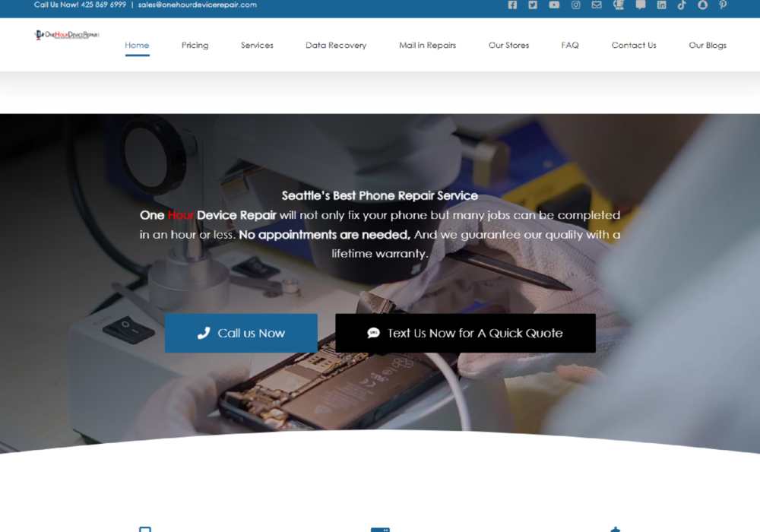Open the Instagram icon in top bar
The height and width of the screenshot is (532, 760).
click(x=575, y=5)
